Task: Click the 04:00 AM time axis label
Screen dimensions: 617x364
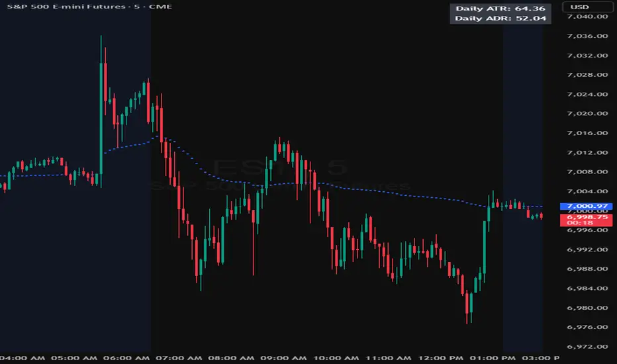Action: tap(23, 358)
